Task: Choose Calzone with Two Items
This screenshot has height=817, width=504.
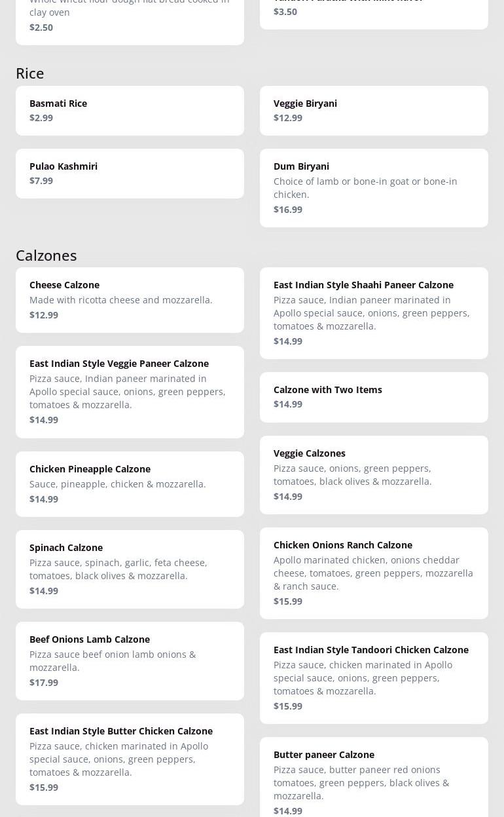Action: click(374, 397)
